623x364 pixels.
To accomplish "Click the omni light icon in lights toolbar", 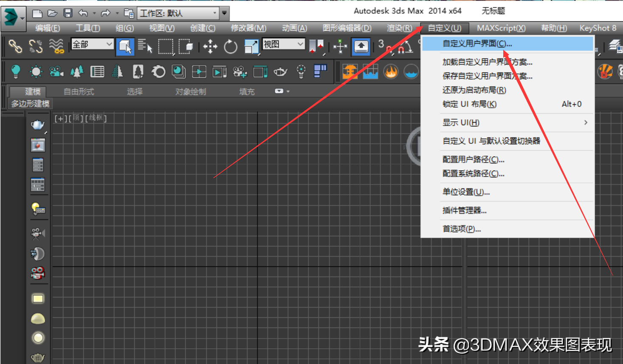I will 15,71.
